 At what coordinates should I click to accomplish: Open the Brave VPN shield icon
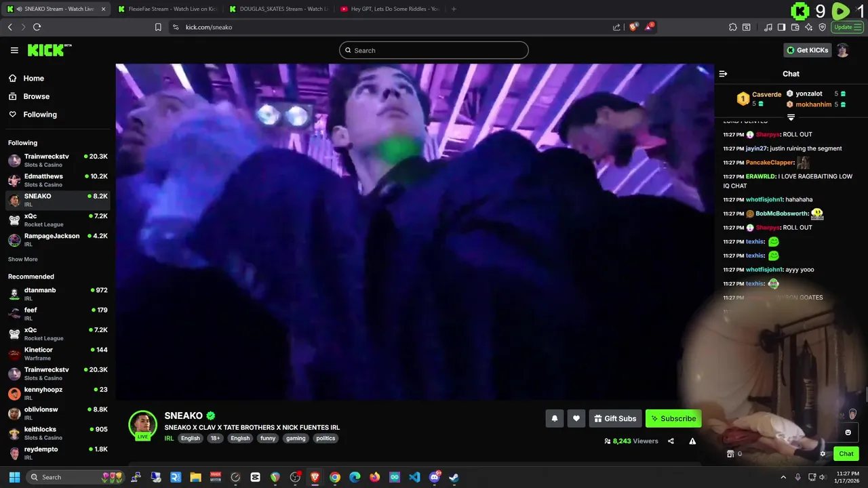tap(822, 27)
